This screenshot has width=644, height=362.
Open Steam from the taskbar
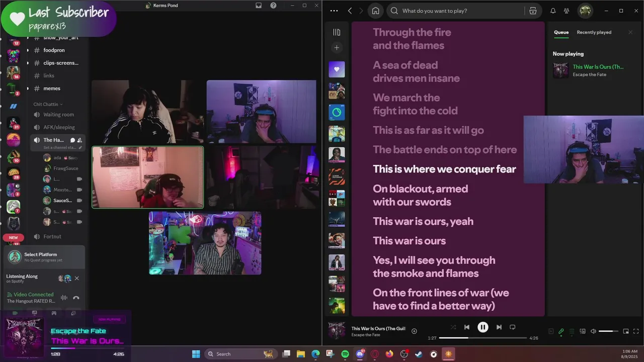(419, 354)
